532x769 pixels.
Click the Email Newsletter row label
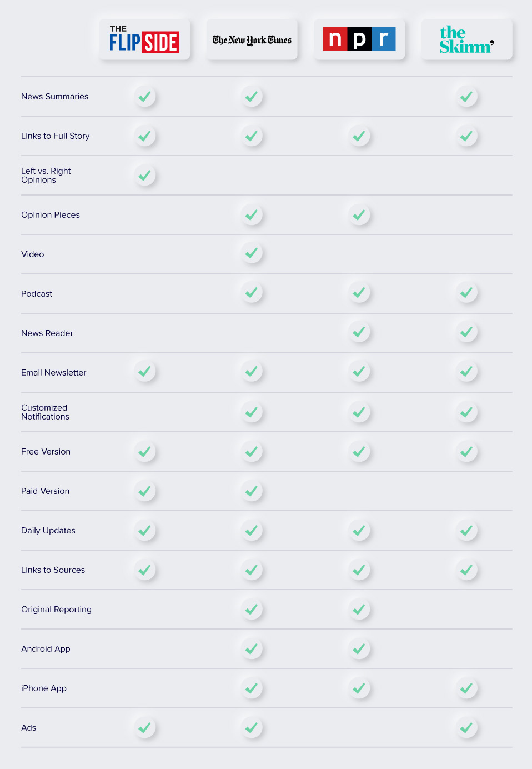(x=54, y=373)
